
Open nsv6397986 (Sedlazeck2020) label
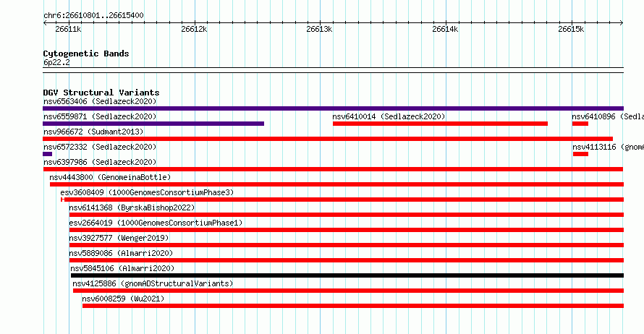100,162
